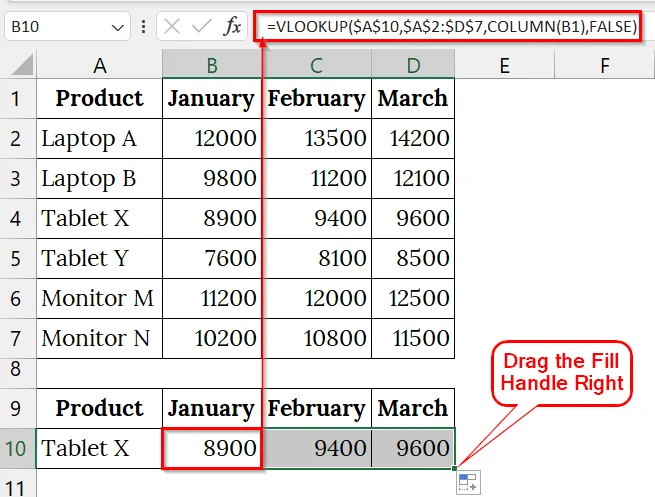Select the 9400 result cell in row 10
The image size is (655, 497).
coord(317,449)
